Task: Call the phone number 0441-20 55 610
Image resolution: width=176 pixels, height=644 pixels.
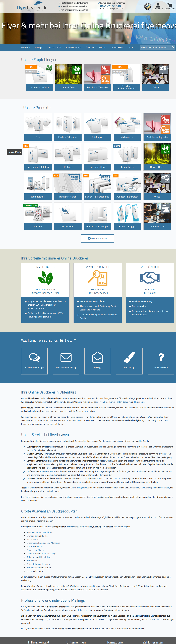Action: pyautogui.click(x=110, y=6)
